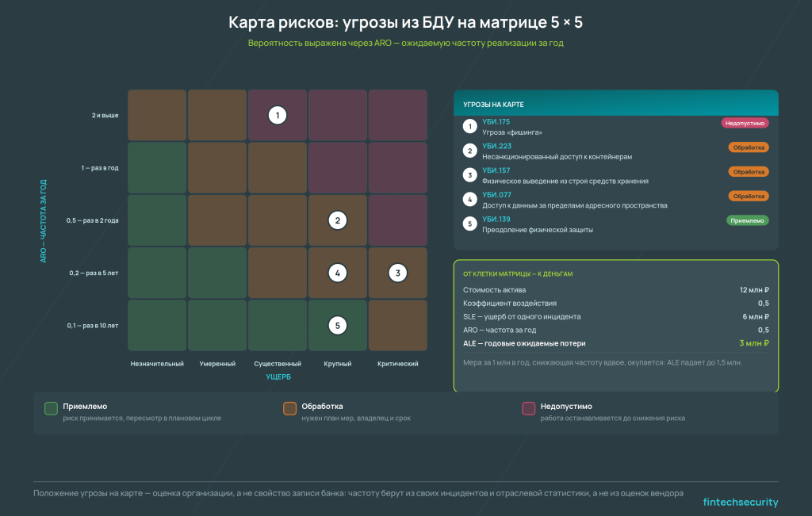This screenshot has height=516, width=812.
Task: Click the '3 млн ₽' ALE value
Action: pos(754,343)
